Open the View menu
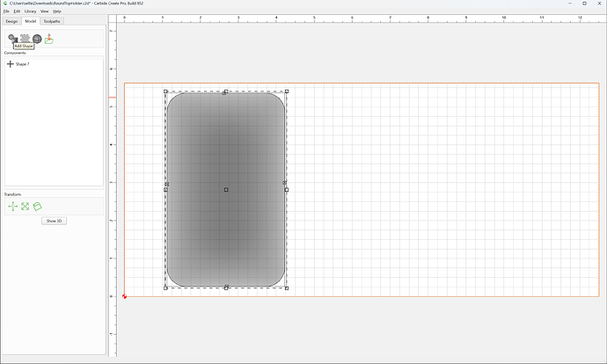Screen dimensions: 607x364 [x=45, y=11]
